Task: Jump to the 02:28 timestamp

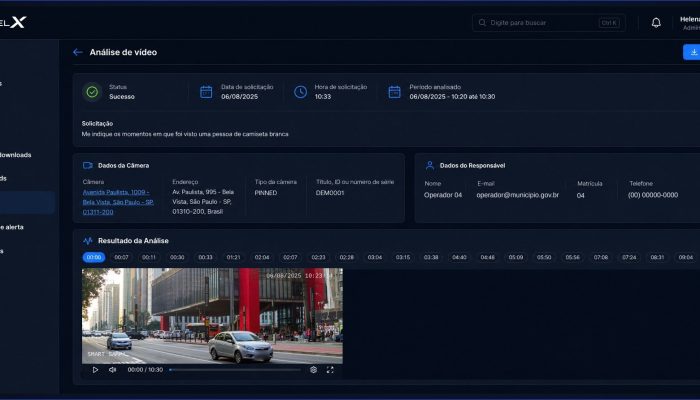Action: click(x=346, y=257)
